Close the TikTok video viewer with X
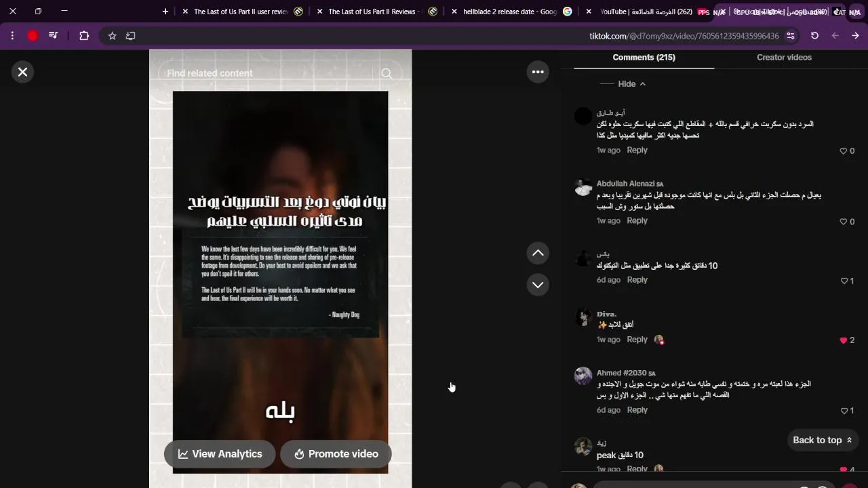The width and height of the screenshot is (868, 488). (22, 72)
